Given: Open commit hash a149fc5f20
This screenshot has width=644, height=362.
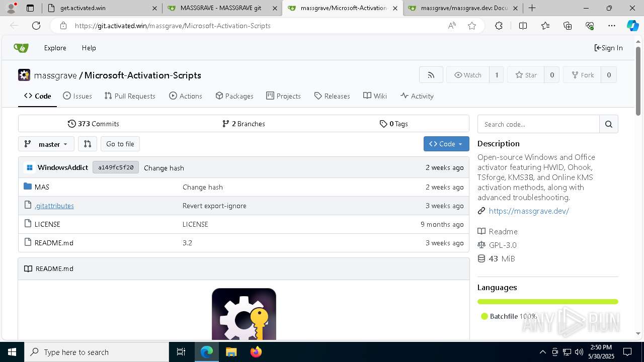Looking at the screenshot, I should pyautogui.click(x=116, y=167).
